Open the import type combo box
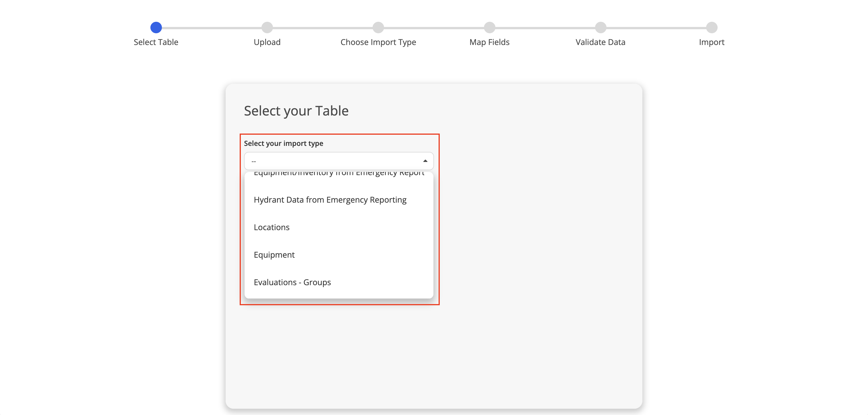Viewport: 868px width, 415px height. click(x=339, y=161)
